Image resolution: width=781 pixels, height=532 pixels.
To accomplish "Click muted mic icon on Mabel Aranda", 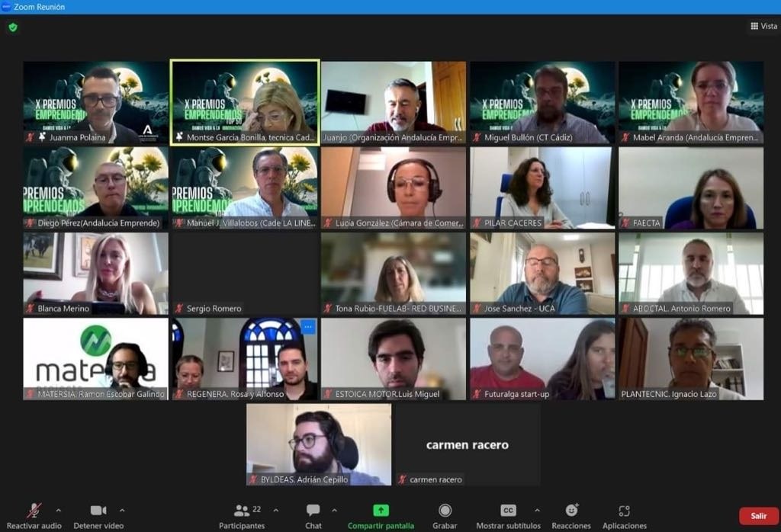I will [x=626, y=137].
